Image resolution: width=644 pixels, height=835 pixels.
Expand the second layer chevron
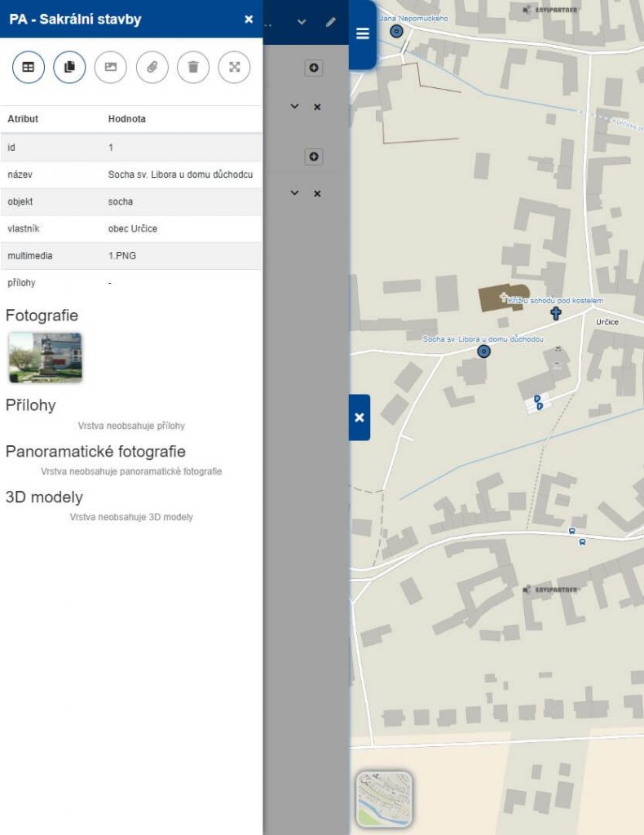coord(295,193)
